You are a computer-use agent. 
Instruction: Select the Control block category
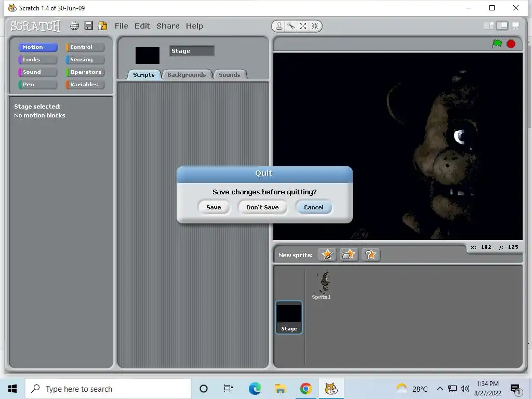pos(85,47)
